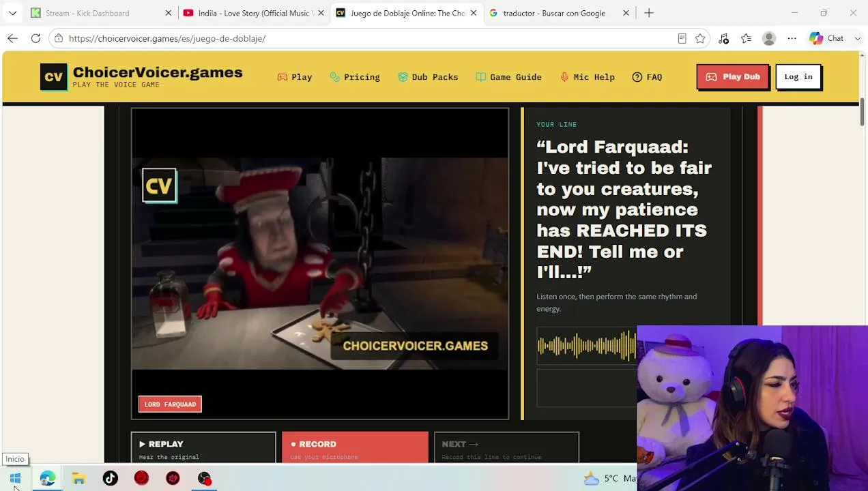
Task: View site information icon in address bar
Action: click(59, 38)
